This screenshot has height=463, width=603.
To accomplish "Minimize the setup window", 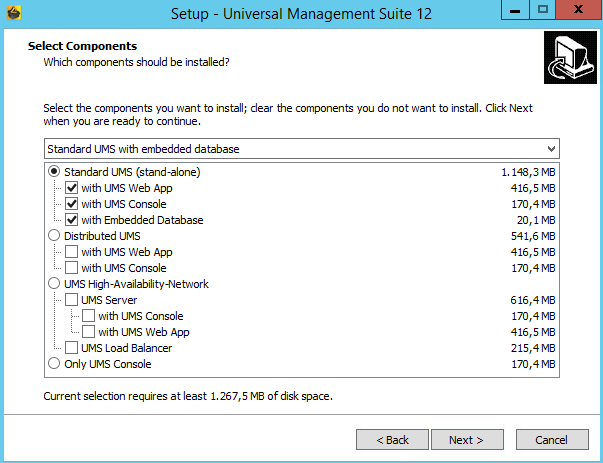I will click(x=515, y=9).
